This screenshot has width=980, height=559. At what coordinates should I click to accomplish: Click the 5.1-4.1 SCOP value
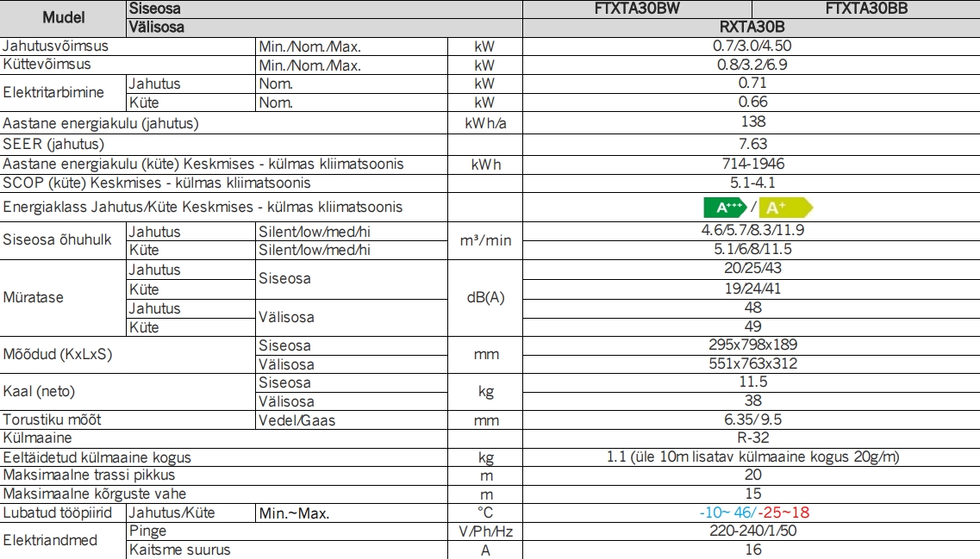[x=752, y=183]
